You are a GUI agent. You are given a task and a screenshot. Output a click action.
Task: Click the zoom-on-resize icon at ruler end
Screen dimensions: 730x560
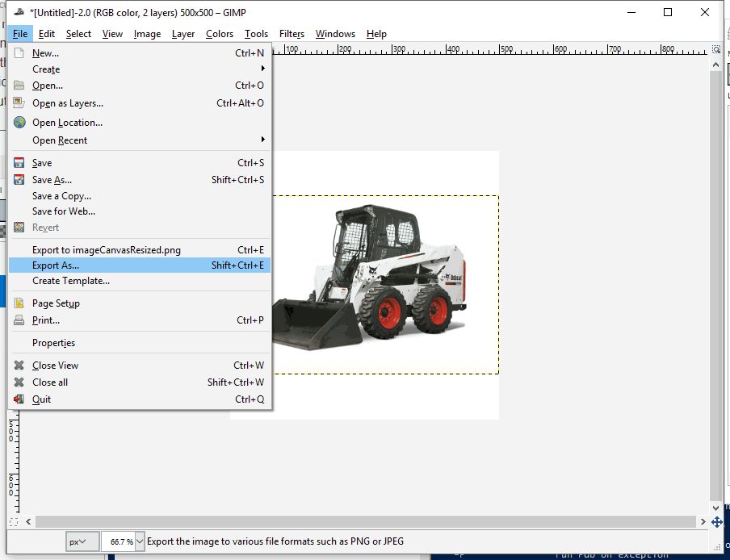click(716, 49)
